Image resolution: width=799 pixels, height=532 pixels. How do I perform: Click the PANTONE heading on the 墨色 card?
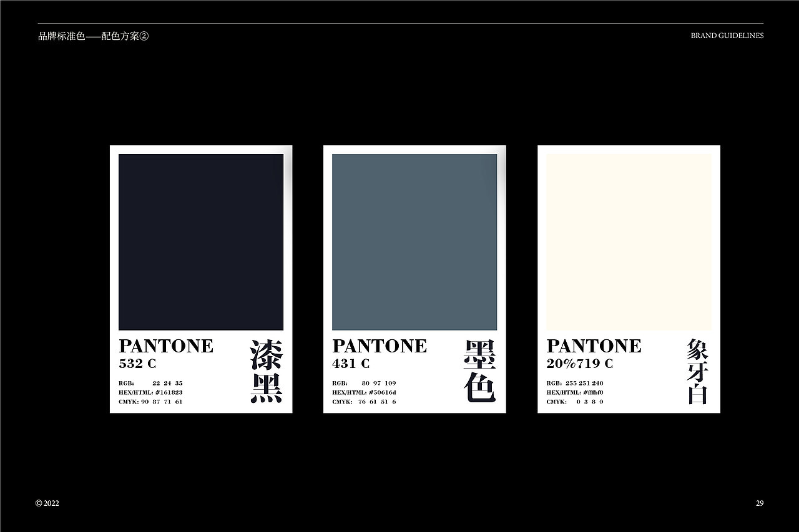point(380,346)
